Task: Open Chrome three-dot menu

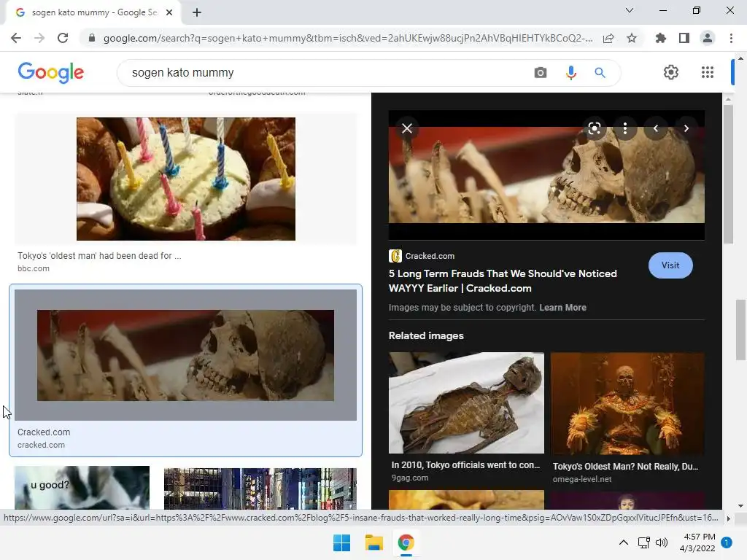Action: tap(731, 38)
